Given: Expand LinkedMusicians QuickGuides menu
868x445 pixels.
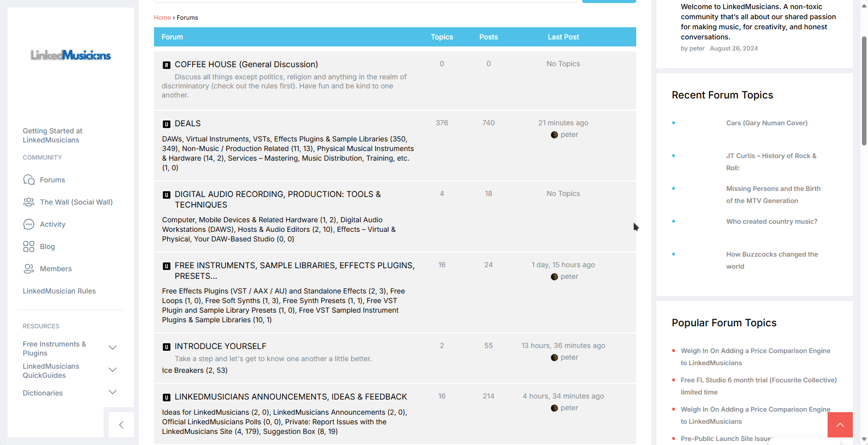Looking at the screenshot, I should pyautogui.click(x=113, y=370).
